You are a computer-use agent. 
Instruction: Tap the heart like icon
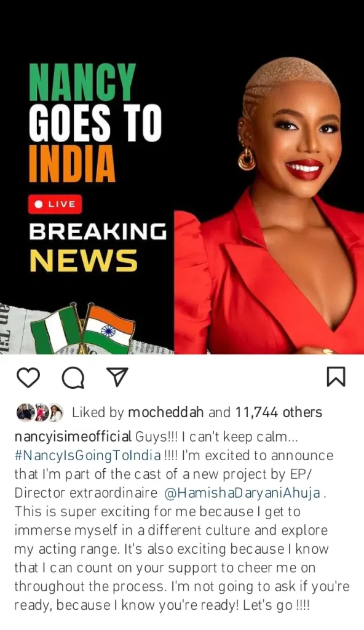pyautogui.click(x=28, y=377)
